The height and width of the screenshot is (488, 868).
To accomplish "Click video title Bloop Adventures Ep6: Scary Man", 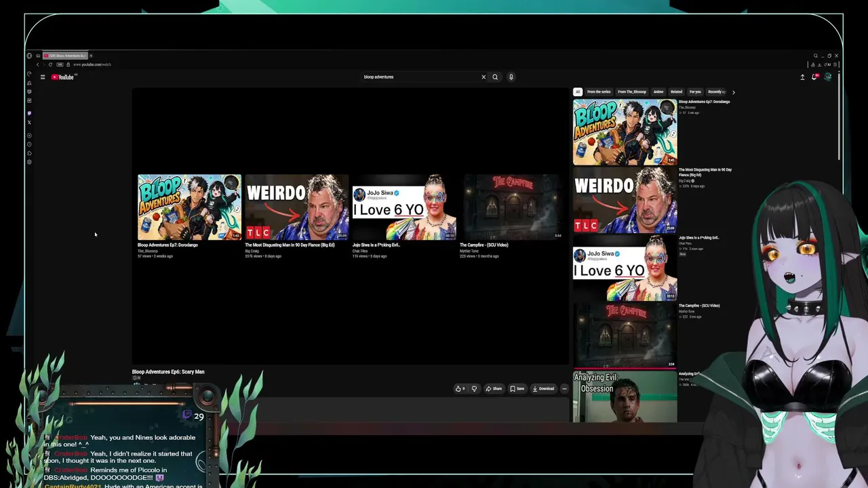I will 168,372.
